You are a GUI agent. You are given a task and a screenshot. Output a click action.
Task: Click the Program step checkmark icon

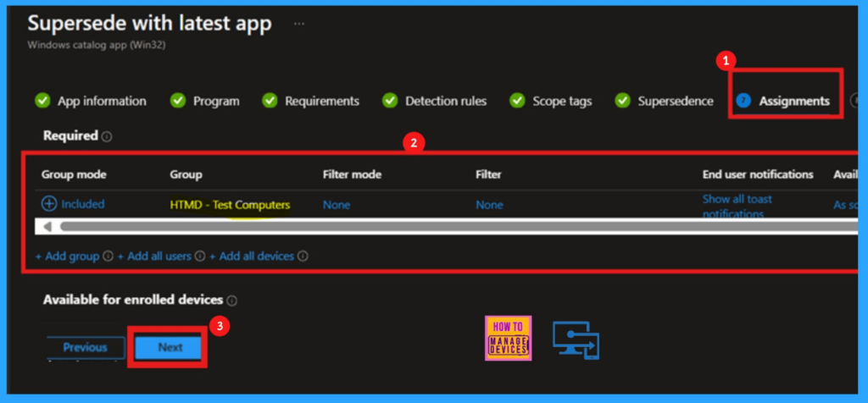coord(178,101)
